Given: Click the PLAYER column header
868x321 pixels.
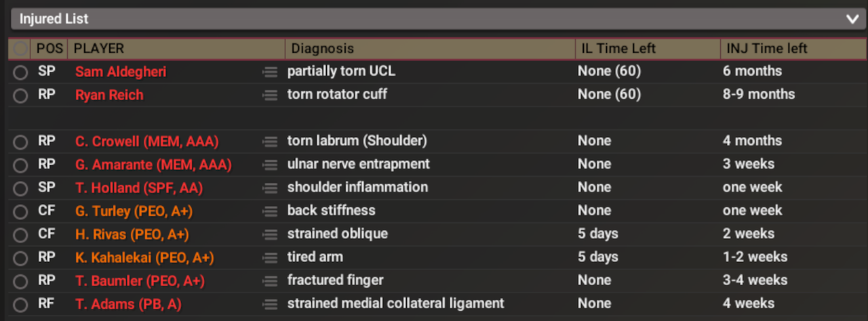Looking at the screenshot, I should click(99, 49).
